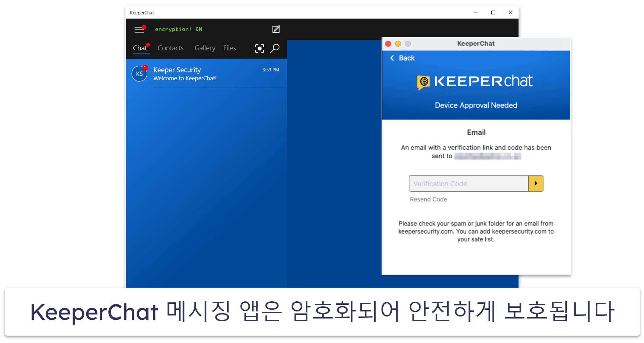The height and width of the screenshot is (343, 644).
Task: Maximize the Windows KeeperChat window
Action: [x=493, y=12]
